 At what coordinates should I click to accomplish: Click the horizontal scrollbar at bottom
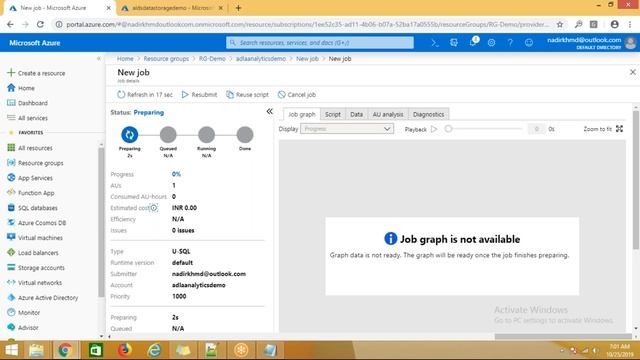click(x=563, y=336)
